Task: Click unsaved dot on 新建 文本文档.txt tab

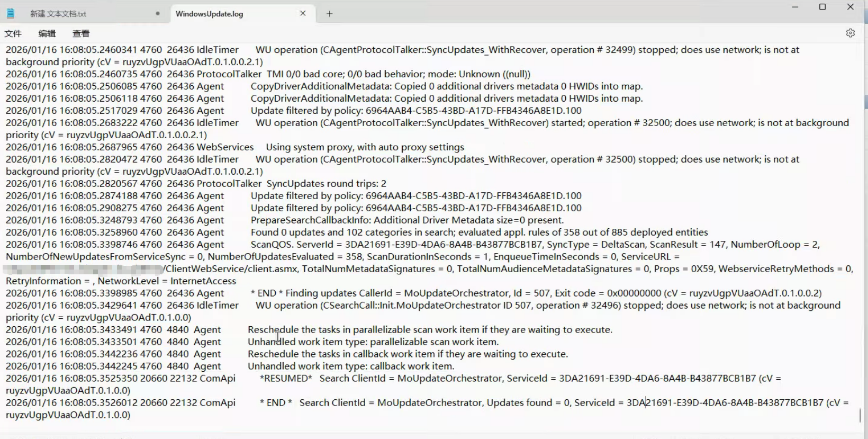Action: [158, 14]
